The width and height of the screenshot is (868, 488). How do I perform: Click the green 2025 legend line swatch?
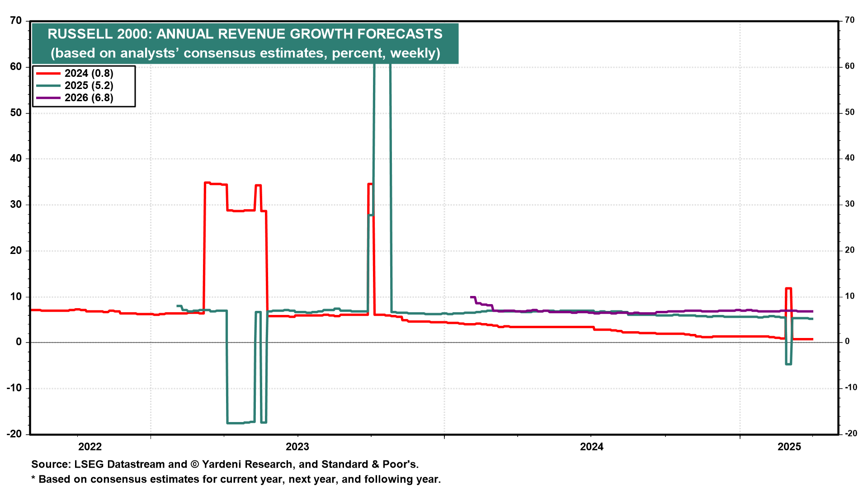click(48, 85)
